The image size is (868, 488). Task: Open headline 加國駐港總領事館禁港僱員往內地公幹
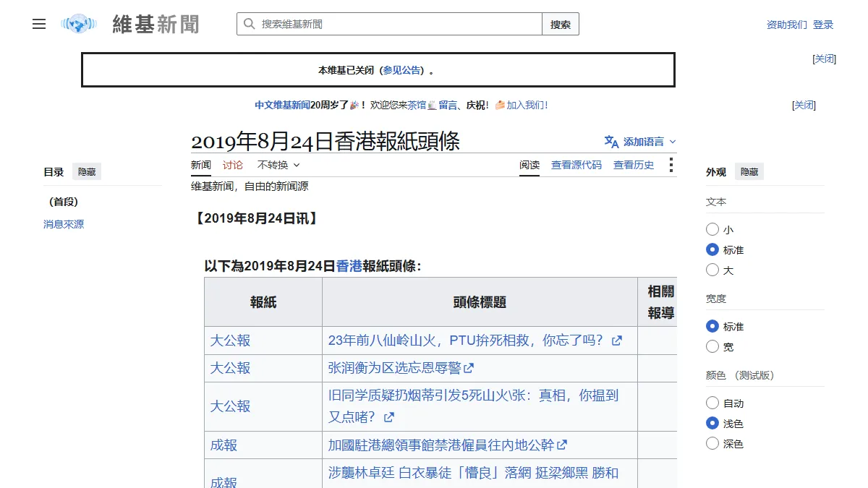441,445
